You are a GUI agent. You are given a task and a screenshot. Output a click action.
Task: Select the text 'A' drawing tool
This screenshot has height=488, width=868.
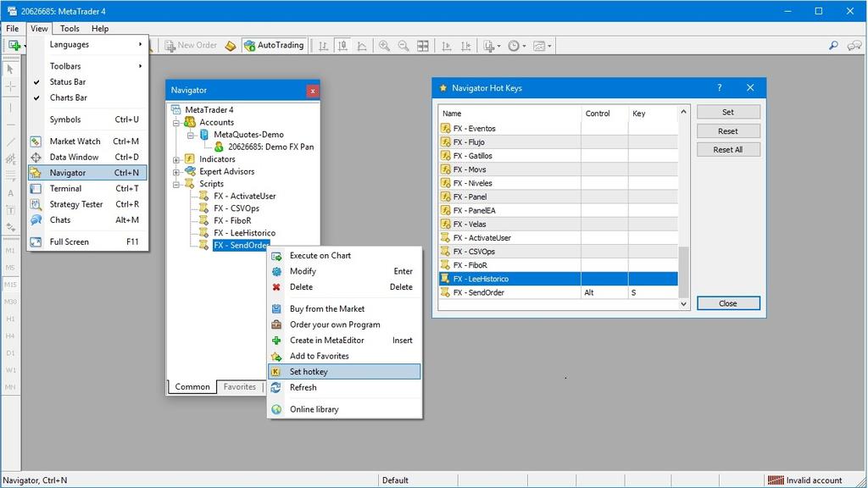(10, 193)
